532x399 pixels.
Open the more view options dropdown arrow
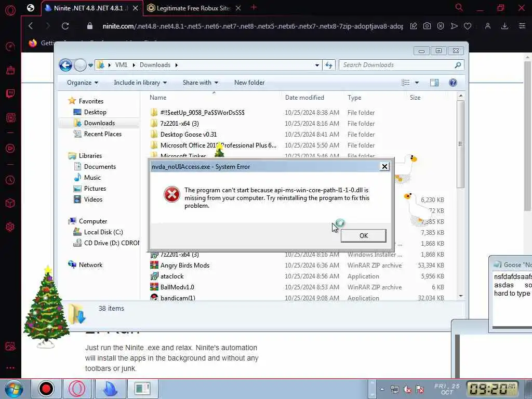click(x=417, y=83)
